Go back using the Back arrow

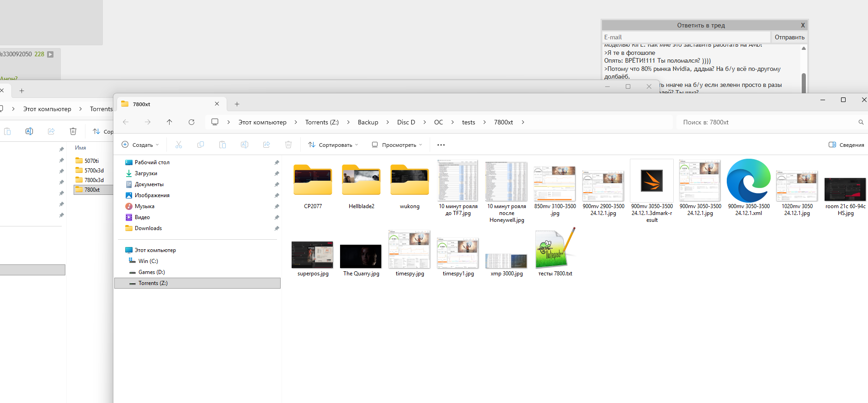(126, 122)
